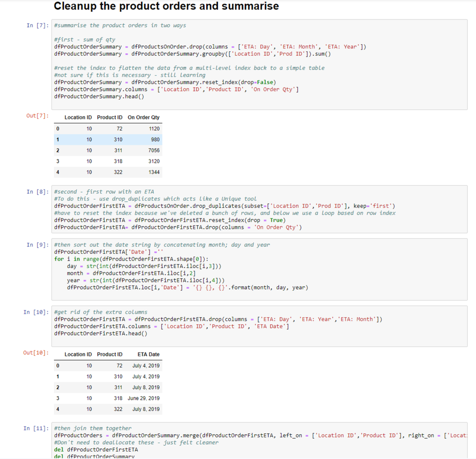Viewport: 476px width, 459px height.
Task: Click the 1344 quantity value
Action: (x=154, y=172)
